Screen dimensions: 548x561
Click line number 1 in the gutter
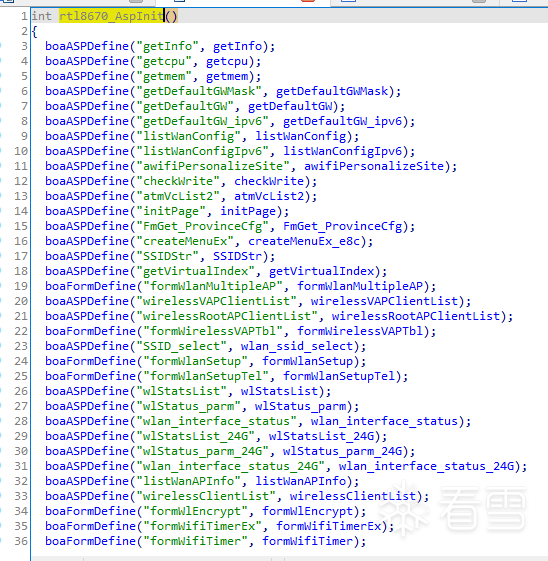click(x=24, y=16)
